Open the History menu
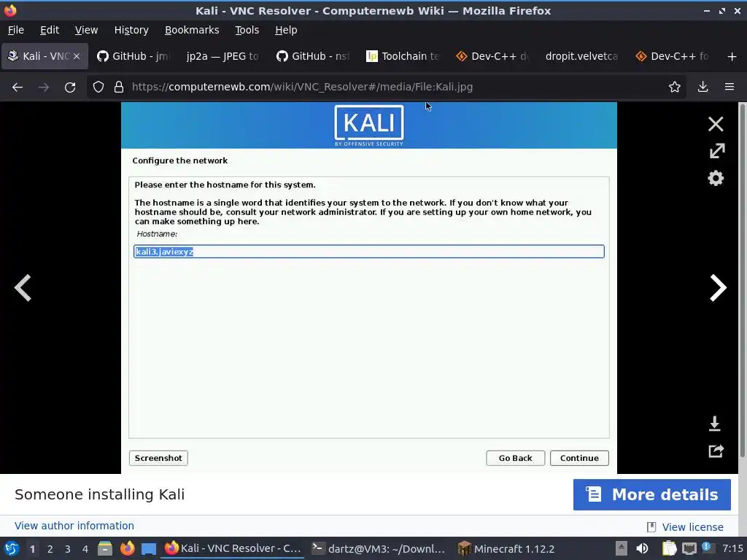 [131, 30]
